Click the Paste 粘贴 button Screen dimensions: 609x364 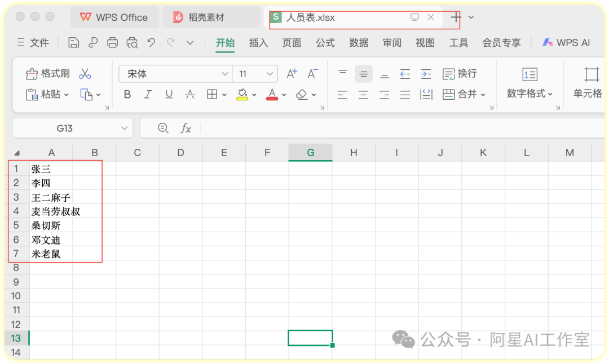43,94
